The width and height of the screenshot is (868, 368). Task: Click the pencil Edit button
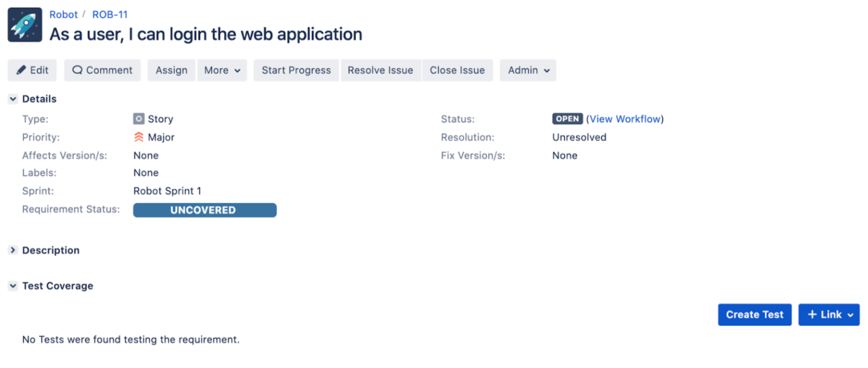click(32, 70)
